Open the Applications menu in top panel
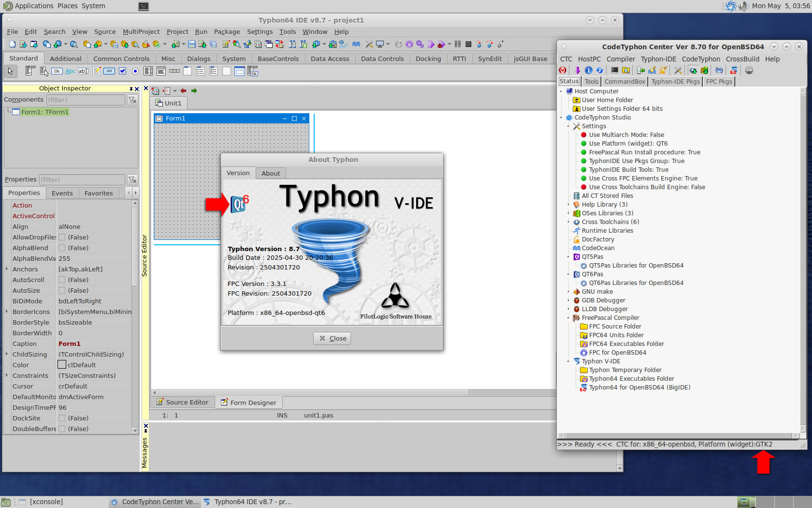The width and height of the screenshot is (812, 508). 34,6
